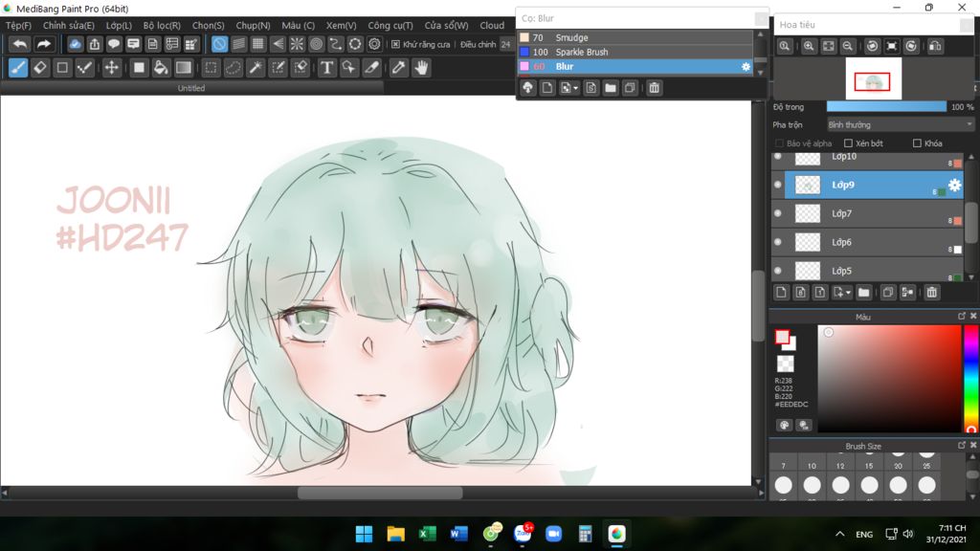Open the Điều chỉnh correction value box
Viewport: 980px width, 551px height.
(505, 44)
